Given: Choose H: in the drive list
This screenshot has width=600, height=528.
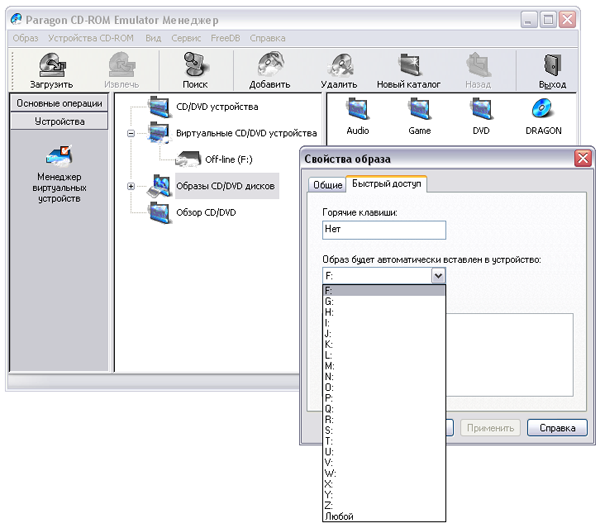Looking at the screenshot, I should (x=384, y=312).
